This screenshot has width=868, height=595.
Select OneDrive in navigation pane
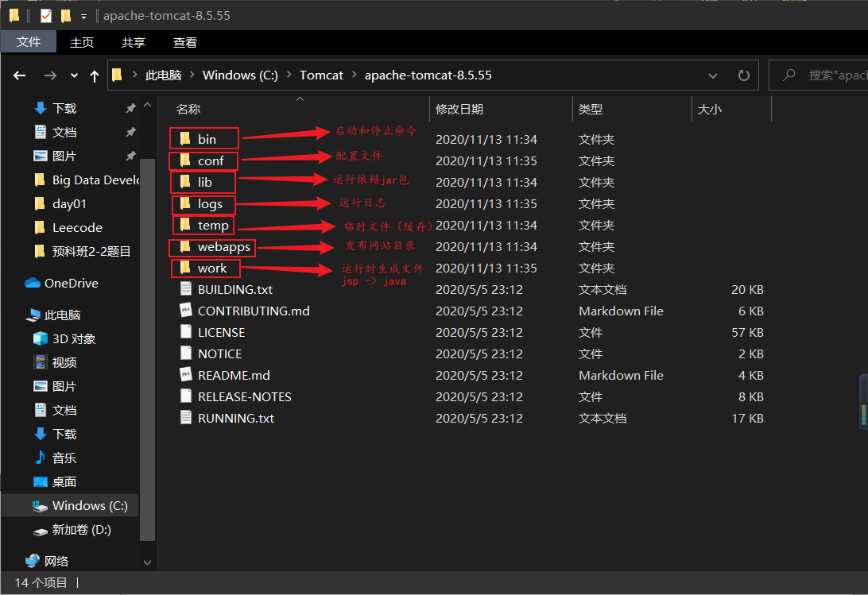[x=71, y=283]
